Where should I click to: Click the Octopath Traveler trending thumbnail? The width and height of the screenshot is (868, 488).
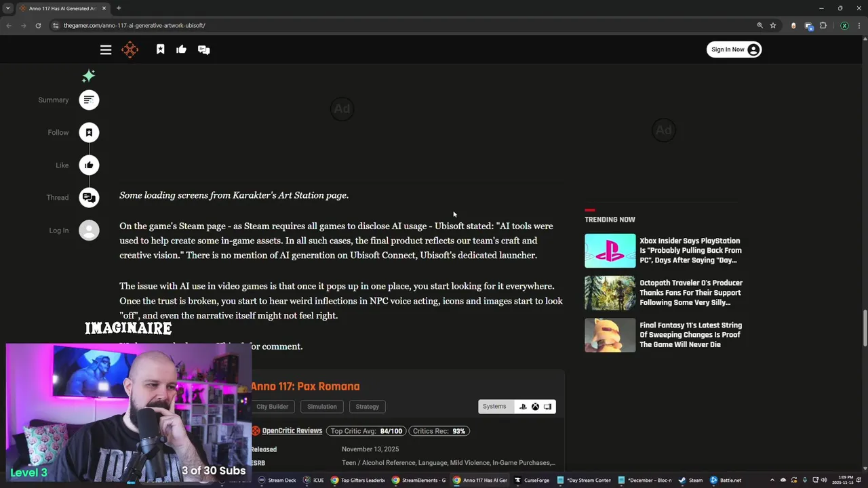click(610, 293)
